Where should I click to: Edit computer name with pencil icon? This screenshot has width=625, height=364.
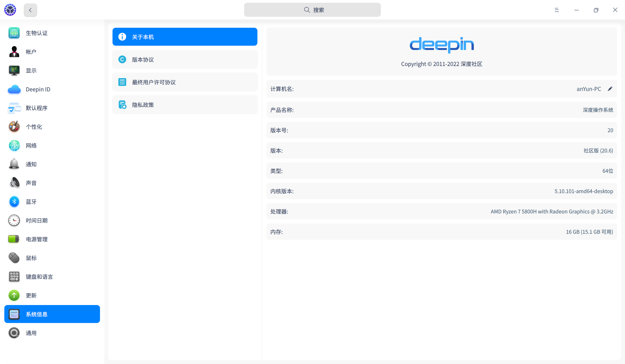point(610,89)
